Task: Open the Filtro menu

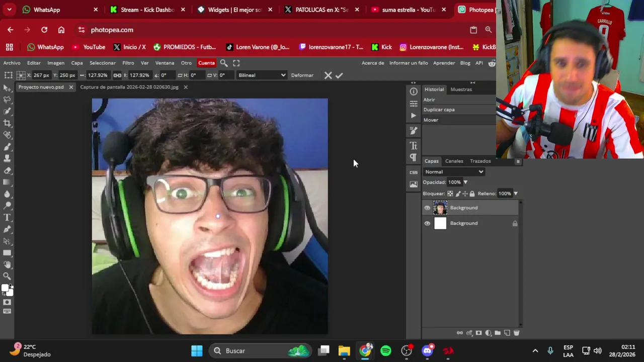Action: click(x=128, y=63)
